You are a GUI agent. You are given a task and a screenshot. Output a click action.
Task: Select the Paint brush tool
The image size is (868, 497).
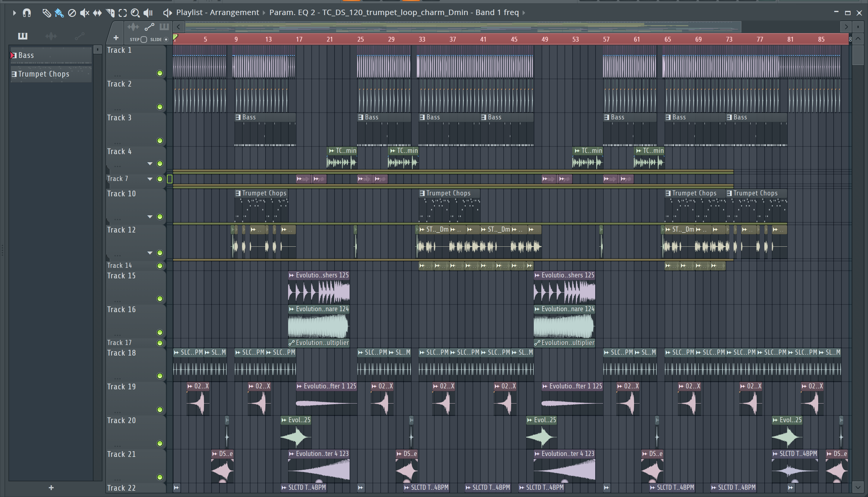click(59, 13)
